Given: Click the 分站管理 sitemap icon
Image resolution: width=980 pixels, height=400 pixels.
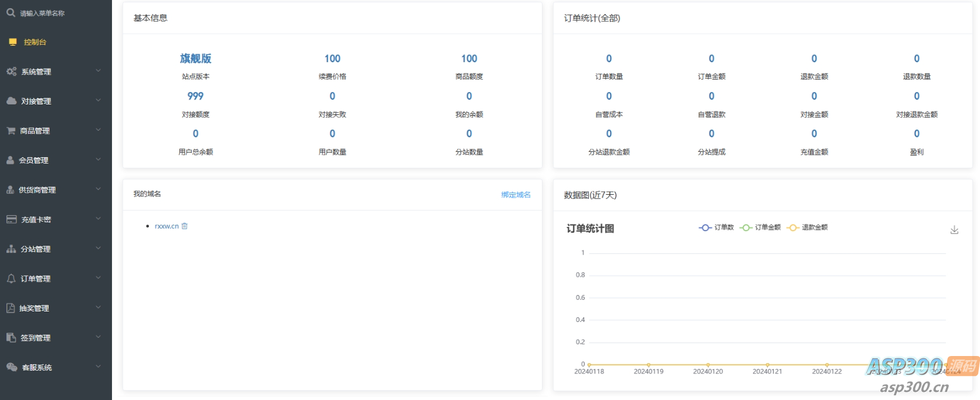Looking at the screenshot, I should tap(11, 249).
